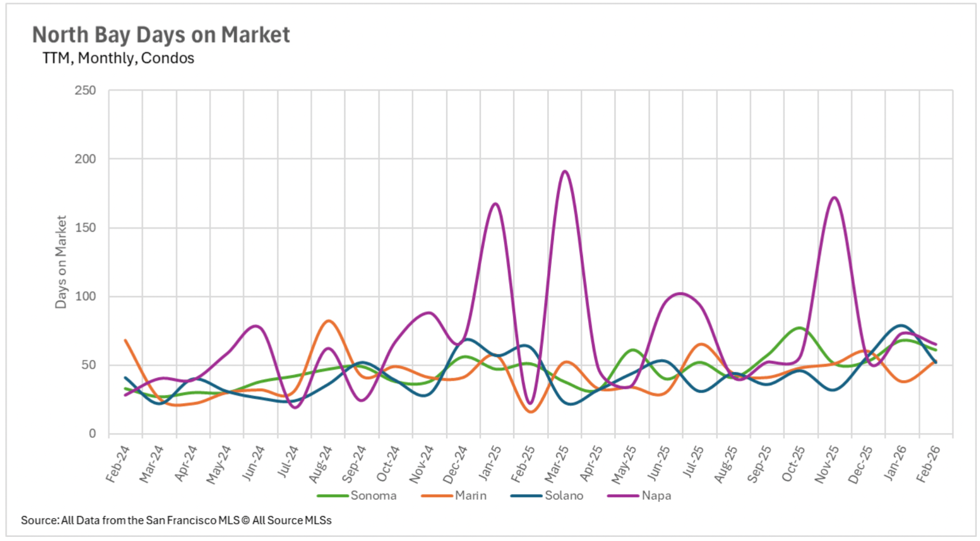Image resolution: width=980 pixels, height=541 pixels.
Task: Select the subtitle TTM, Monthly, Condos
Action: (118, 58)
